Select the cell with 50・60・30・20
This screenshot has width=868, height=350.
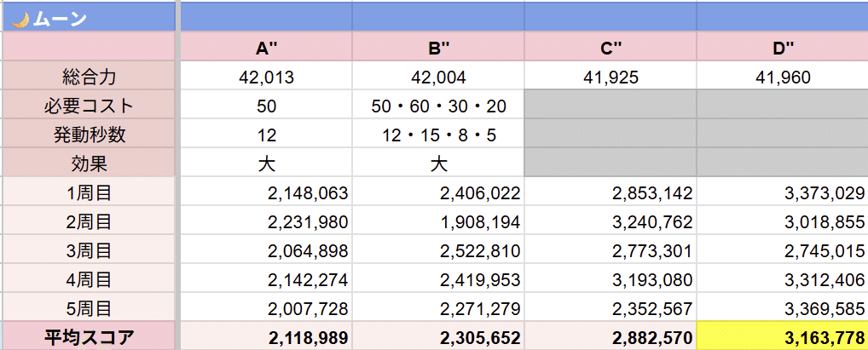click(438, 106)
